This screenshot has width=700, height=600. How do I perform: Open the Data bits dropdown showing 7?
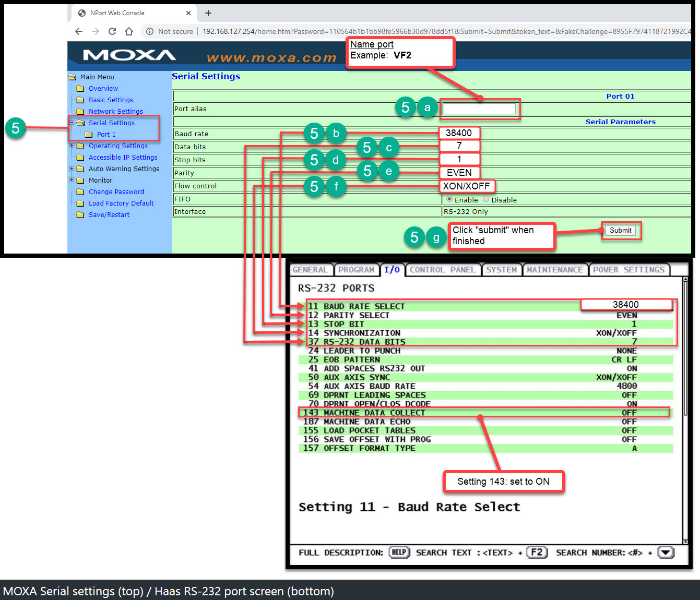tap(459, 146)
